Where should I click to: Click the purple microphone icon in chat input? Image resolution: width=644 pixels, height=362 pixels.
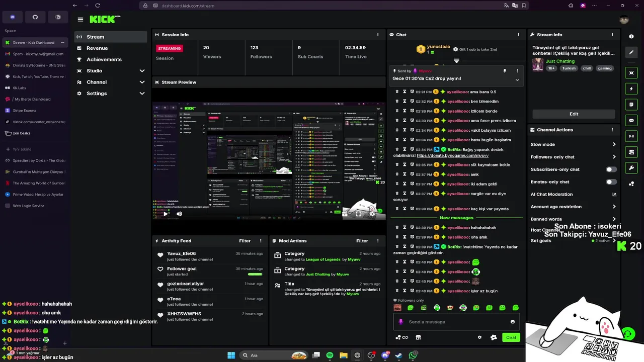(x=400, y=322)
